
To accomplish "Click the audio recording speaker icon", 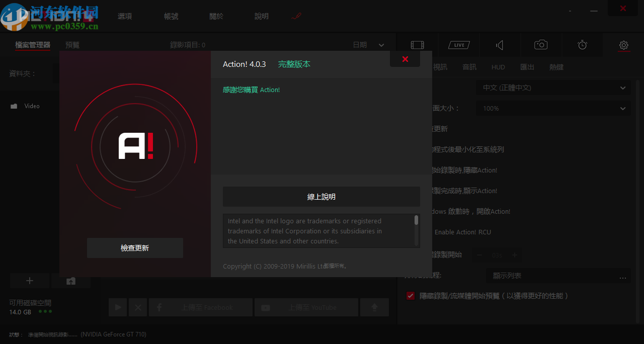I will (x=499, y=45).
